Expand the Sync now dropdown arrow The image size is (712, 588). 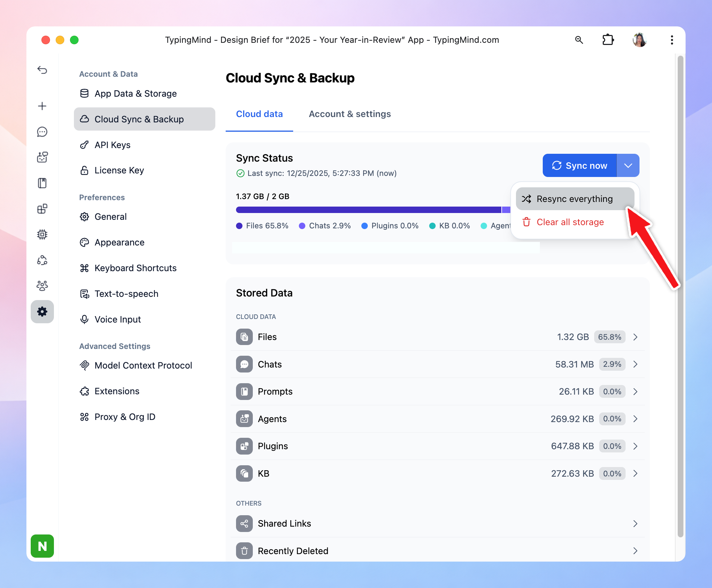point(628,166)
